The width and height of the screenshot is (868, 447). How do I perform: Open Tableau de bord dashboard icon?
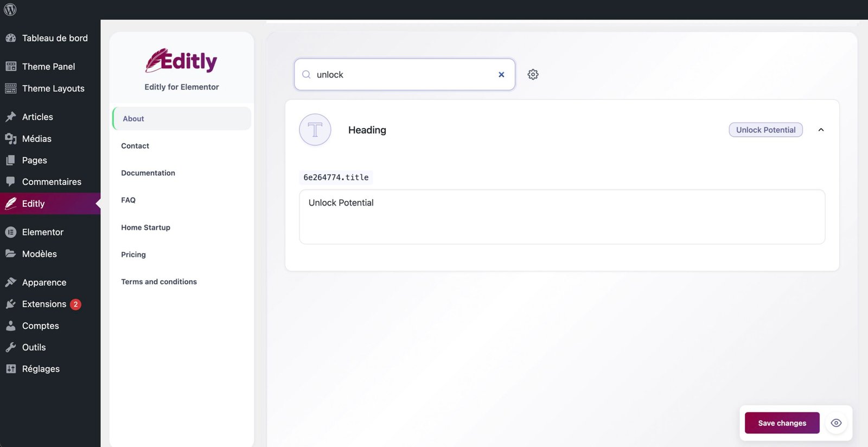[11, 38]
